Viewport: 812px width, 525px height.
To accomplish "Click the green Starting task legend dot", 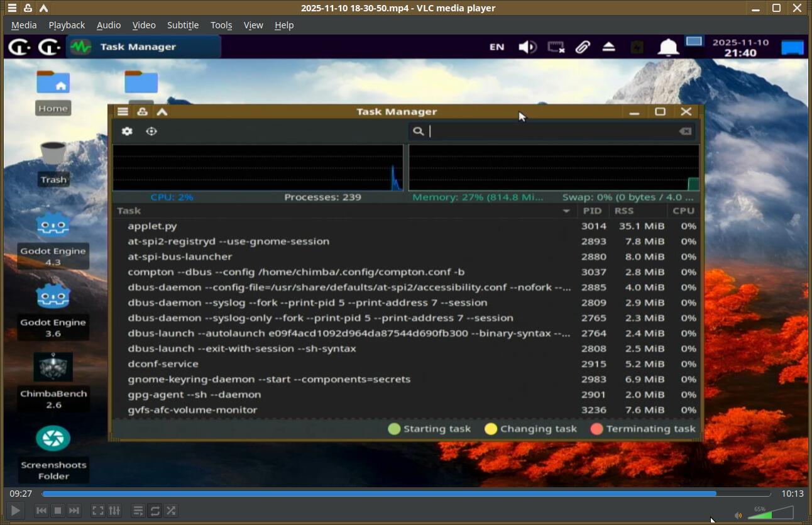I will click(x=394, y=429).
